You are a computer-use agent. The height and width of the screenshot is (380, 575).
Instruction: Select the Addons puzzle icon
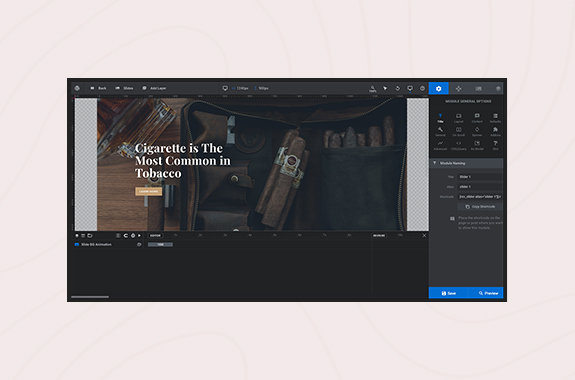coord(495,132)
